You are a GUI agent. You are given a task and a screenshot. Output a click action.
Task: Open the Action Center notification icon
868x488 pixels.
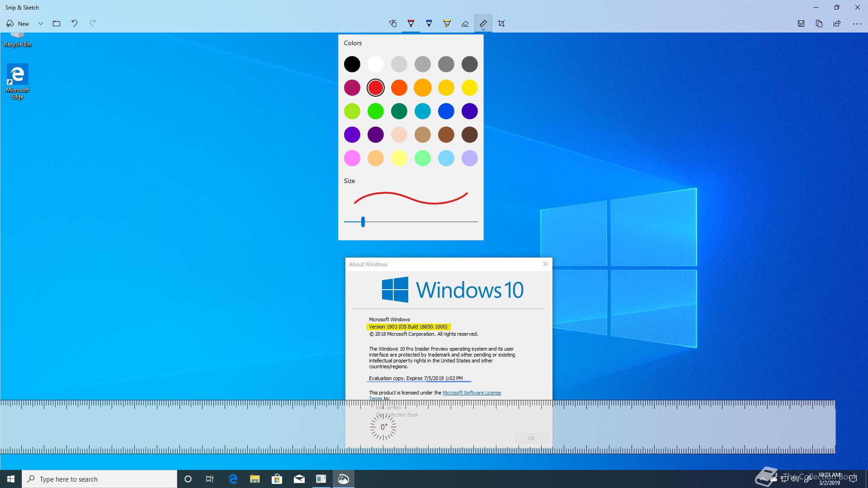853,479
